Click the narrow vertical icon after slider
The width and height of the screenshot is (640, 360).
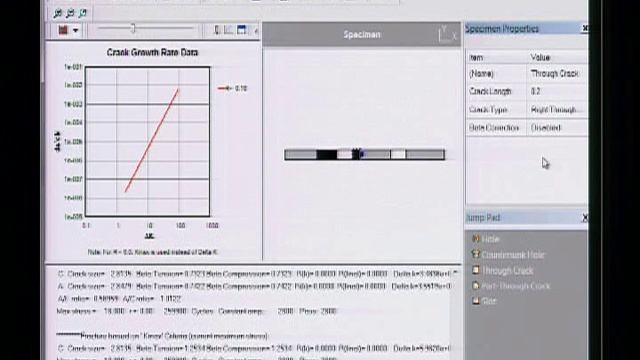217,29
